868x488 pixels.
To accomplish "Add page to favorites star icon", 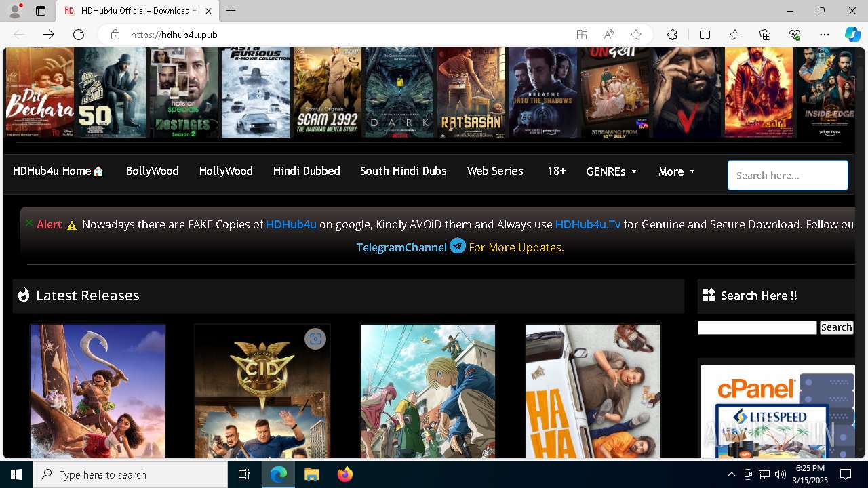I will point(635,35).
